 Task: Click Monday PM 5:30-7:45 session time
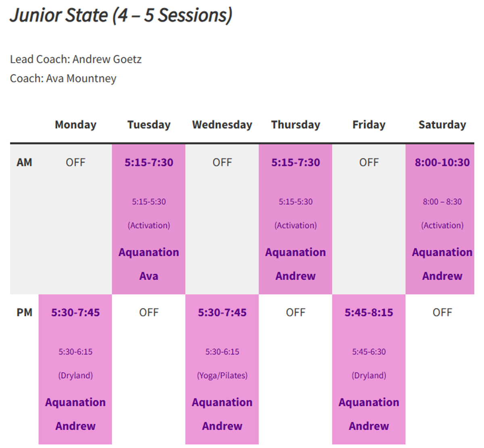coord(75,312)
